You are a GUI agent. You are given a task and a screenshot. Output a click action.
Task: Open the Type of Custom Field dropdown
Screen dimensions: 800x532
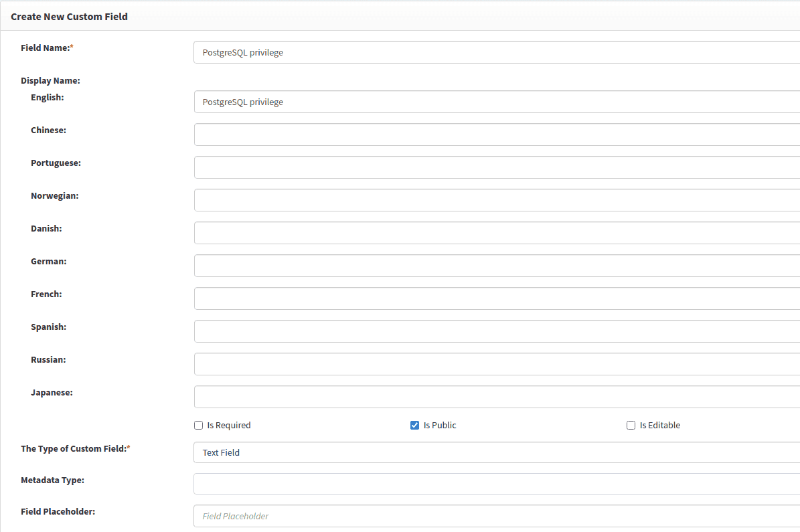point(495,452)
